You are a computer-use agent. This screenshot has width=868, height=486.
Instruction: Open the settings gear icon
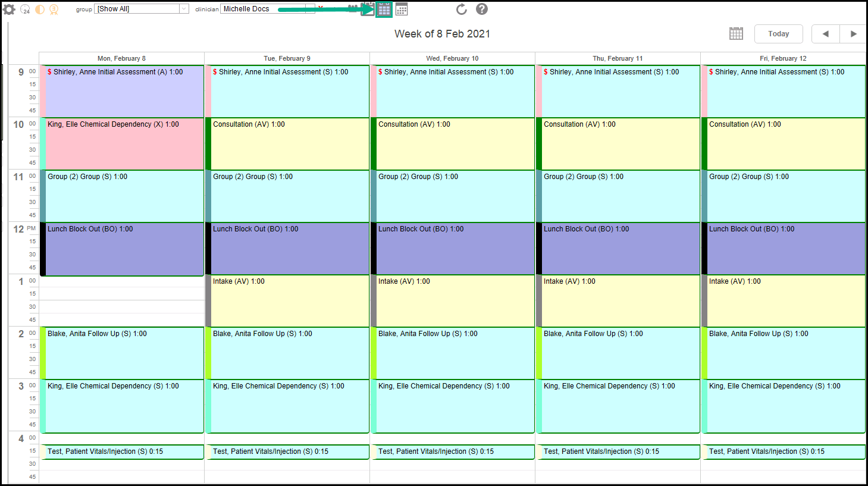(9, 9)
